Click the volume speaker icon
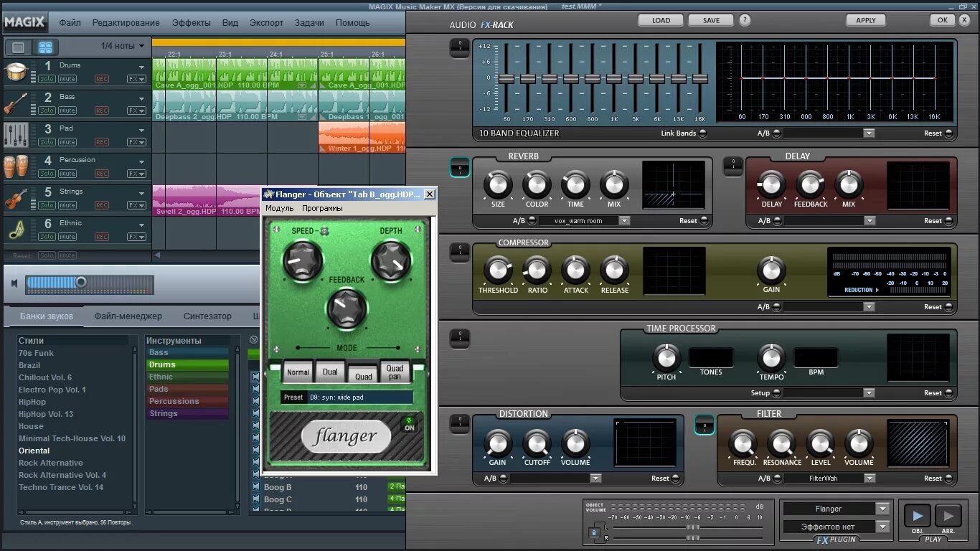This screenshot has height=551, width=980. (x=14, y=283)
